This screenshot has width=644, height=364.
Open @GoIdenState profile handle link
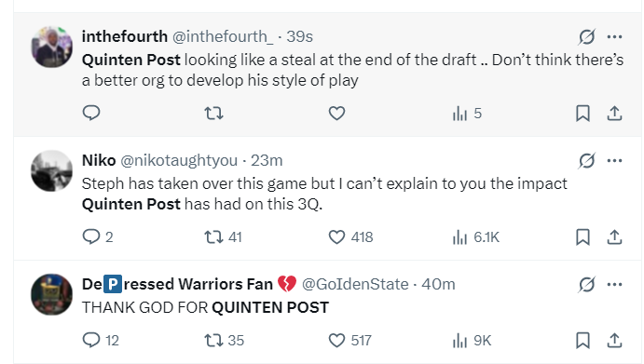click(355, 284)
